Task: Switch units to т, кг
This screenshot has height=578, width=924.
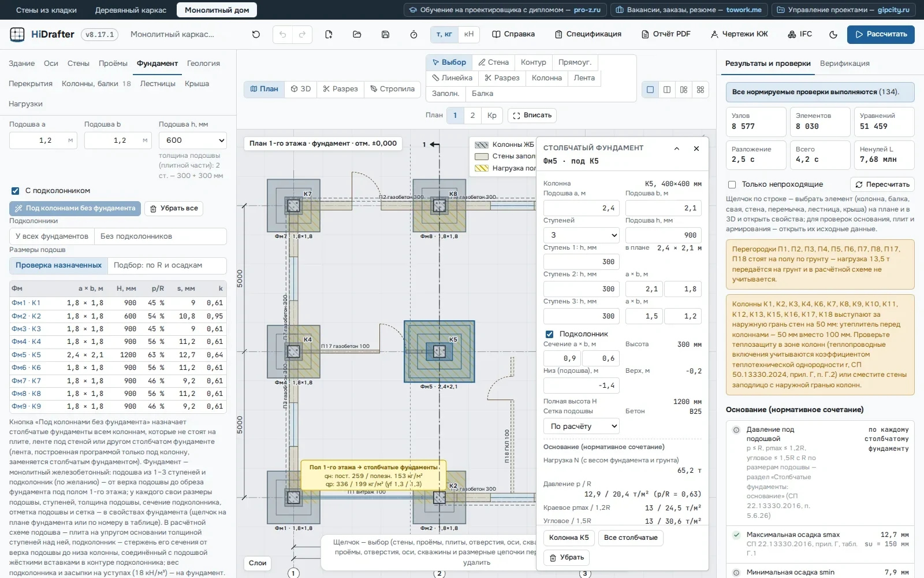Action: (444, 35)
